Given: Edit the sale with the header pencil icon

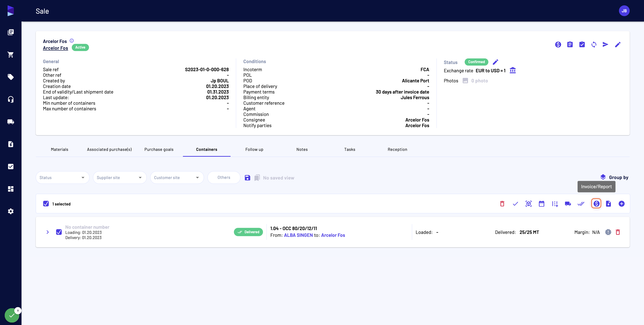Looking at the screenshot, I should coord(618,45).
